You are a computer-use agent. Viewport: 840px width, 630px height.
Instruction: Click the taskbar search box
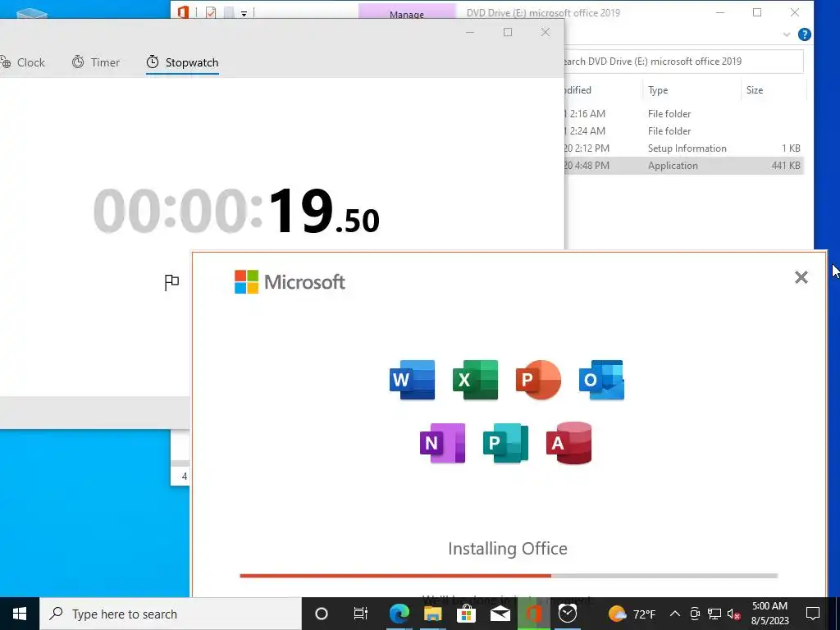(171, 614)
